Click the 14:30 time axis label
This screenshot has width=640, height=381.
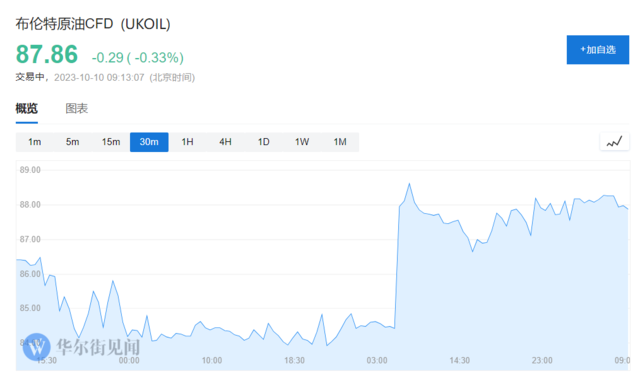(460, 361)
